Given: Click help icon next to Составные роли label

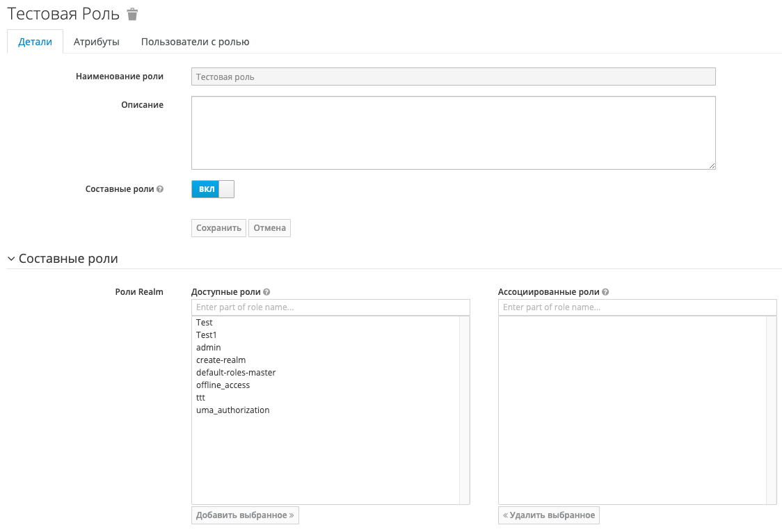Looking at the screenshot, I should (x=161, y=189).
